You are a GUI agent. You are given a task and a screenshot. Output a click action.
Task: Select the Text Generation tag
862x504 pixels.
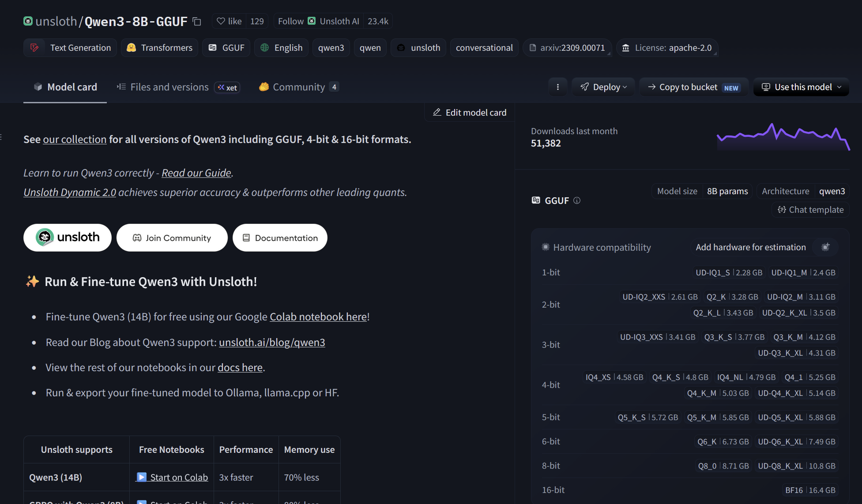[70, 48]
